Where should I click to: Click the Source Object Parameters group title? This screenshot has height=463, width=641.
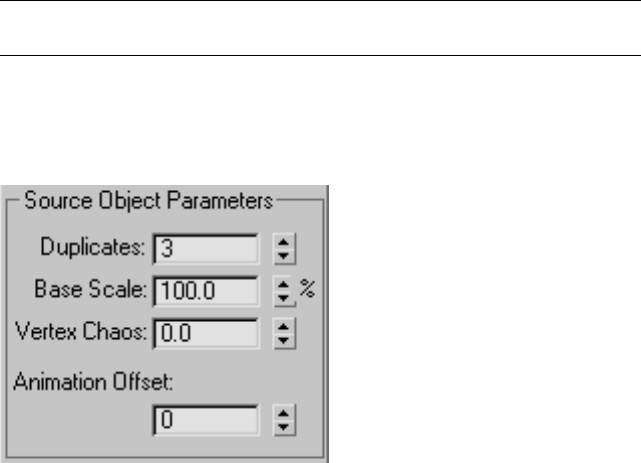(148, 200)
